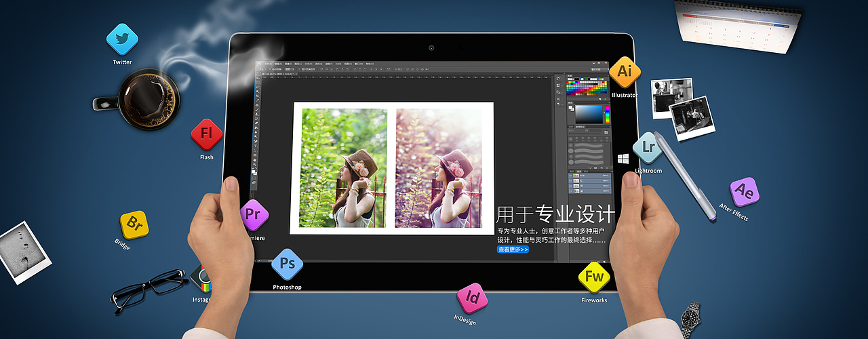Choose a swatch from the Swatches color grid
The image size is (868, 339).
(588, 88)
